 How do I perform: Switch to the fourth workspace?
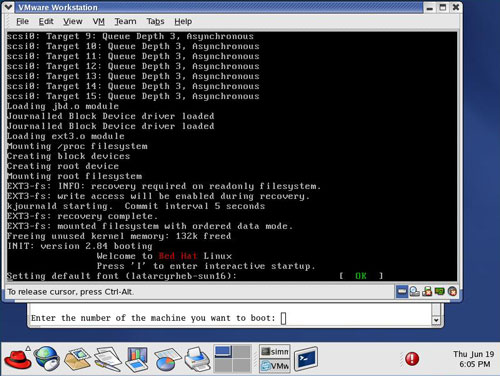pos(242,366)
